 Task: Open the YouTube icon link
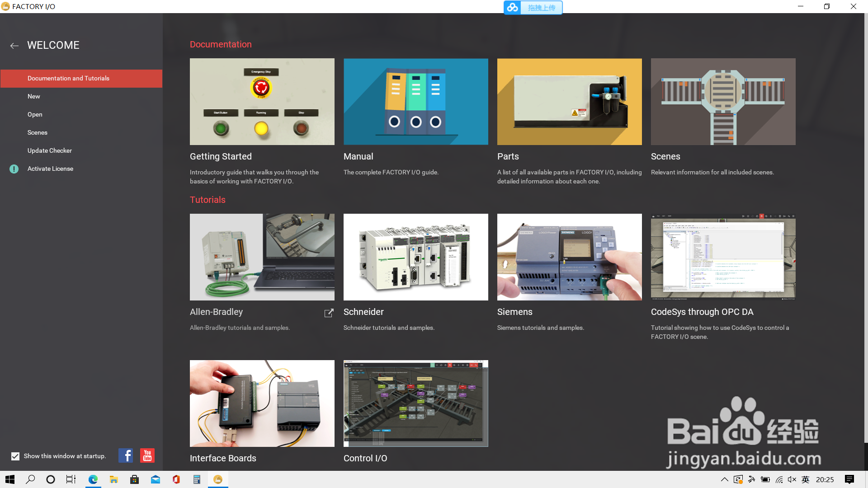click(x=147, y=455)
